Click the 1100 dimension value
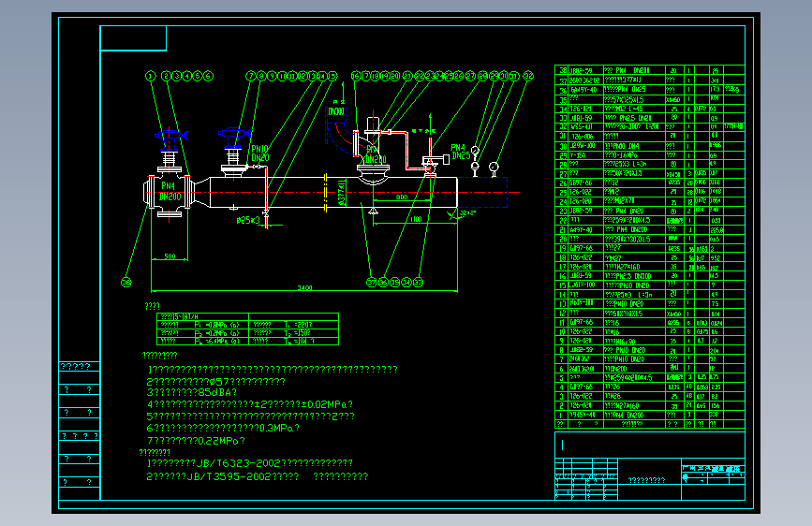812x526 pixels. click(416, 220)
